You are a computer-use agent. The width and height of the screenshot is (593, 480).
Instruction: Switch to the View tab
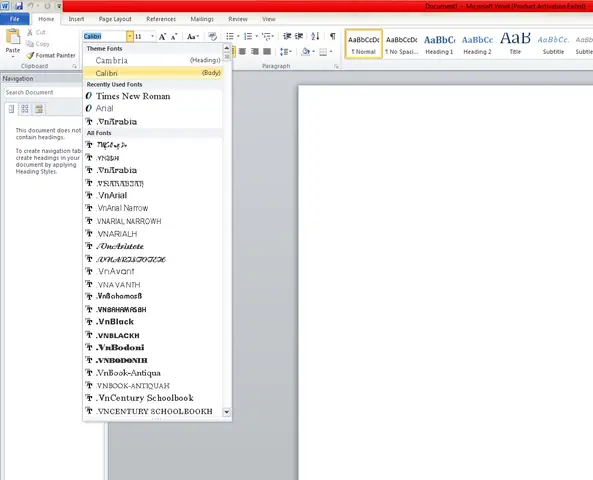point(269,19)
